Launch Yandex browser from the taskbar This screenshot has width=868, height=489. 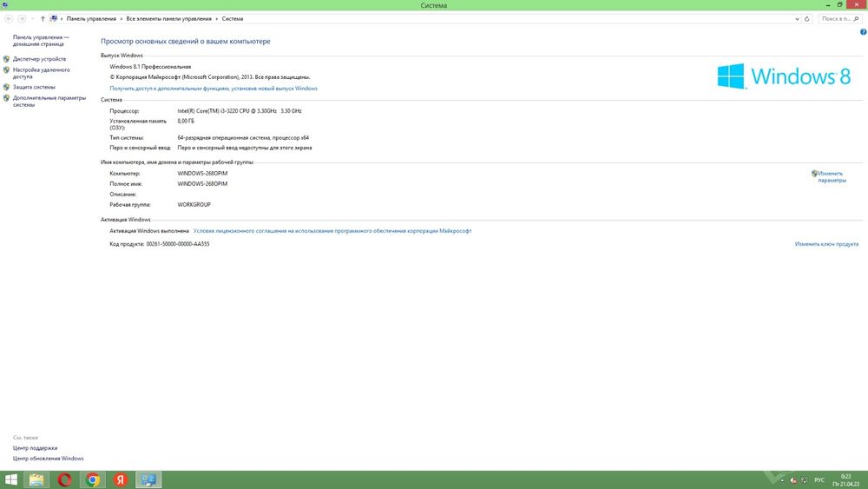point(121,479)
